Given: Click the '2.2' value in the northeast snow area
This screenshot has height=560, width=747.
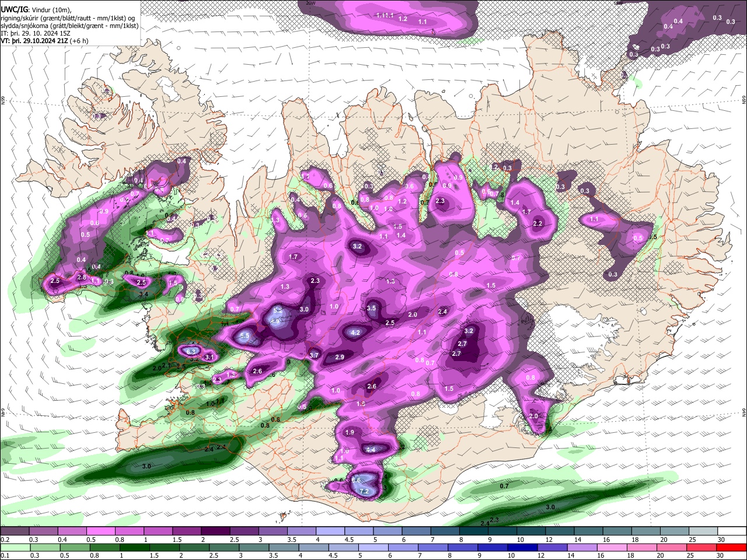Looking at the screenshot, I should click(x=537, y=223).
